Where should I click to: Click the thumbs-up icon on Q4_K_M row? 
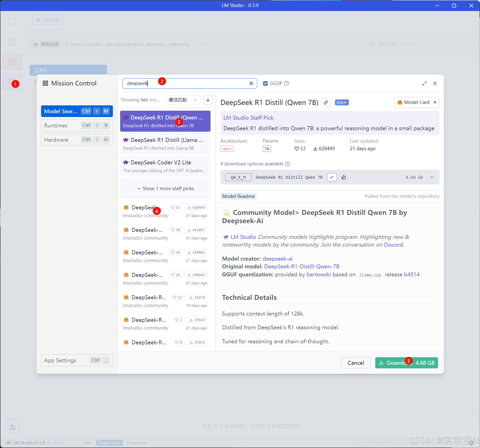(344, 177)
